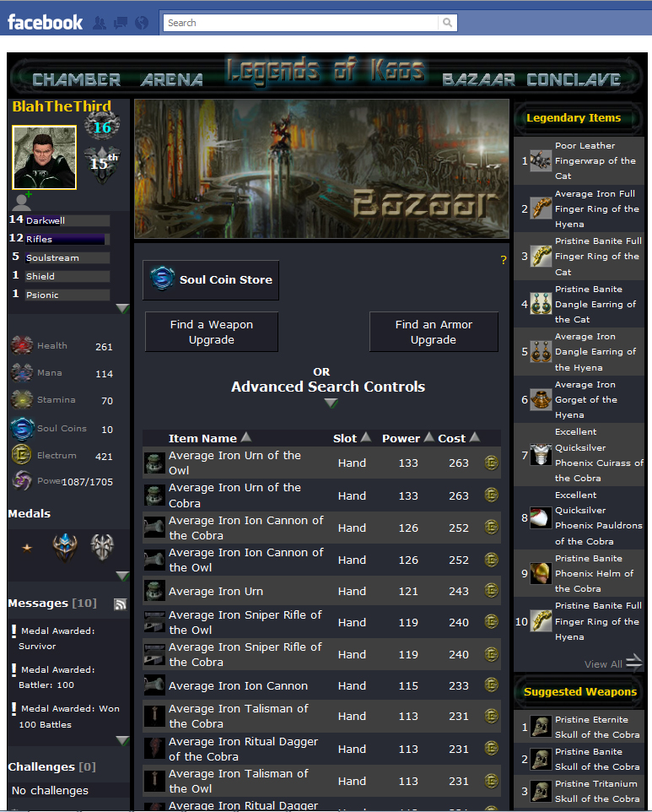The width and height of the screenshot is (652, 812).
Task: Click the add friend icon under avatar
Action: [x=24, y=200]
